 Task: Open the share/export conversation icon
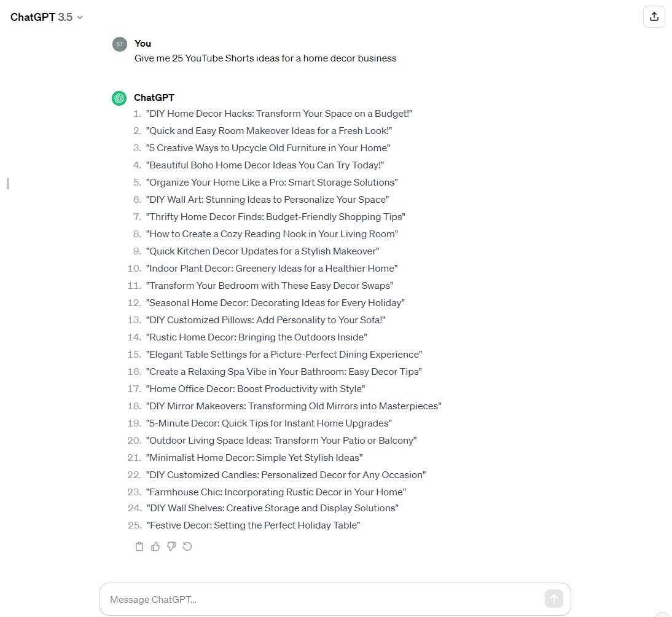point(654,17)
